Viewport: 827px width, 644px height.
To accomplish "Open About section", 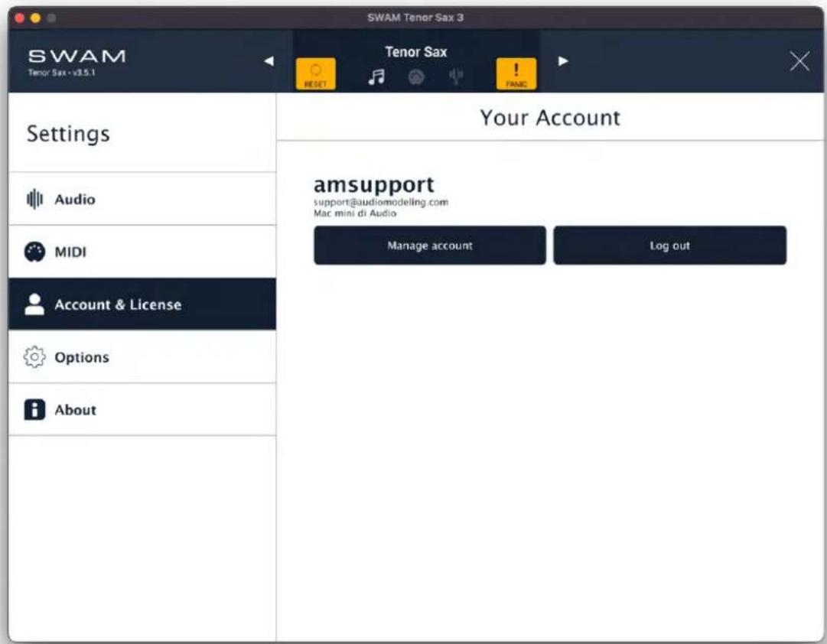I will tap(142, 410).
